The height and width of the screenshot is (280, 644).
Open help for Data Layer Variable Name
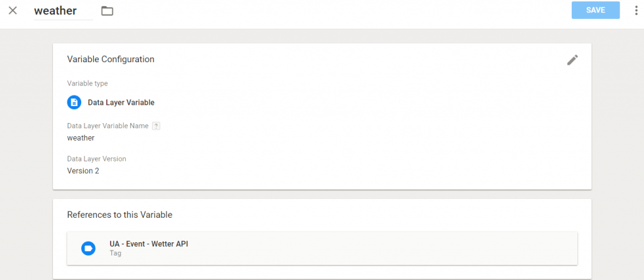[x=156, y=126]
